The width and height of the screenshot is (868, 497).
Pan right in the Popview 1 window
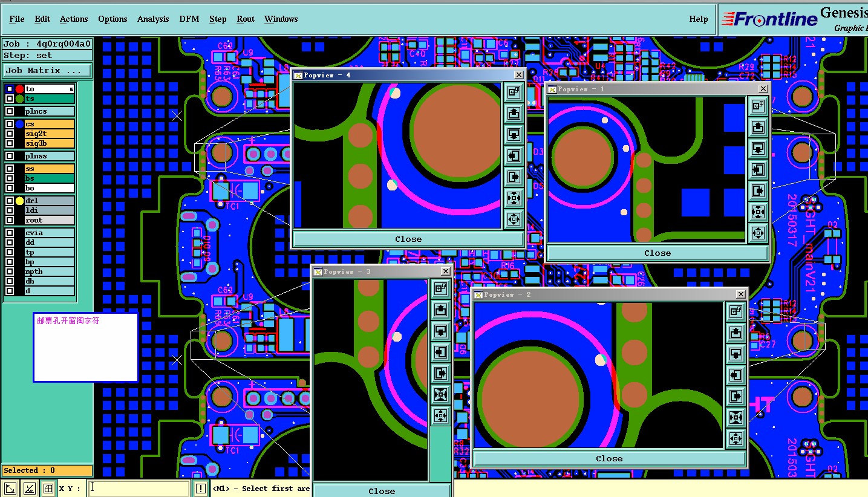[758, 190]
